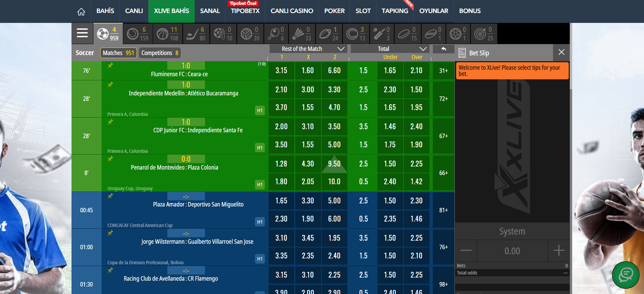Select the table tennis sport icon
Screen dimensions: 644x294
click(276, 34)
